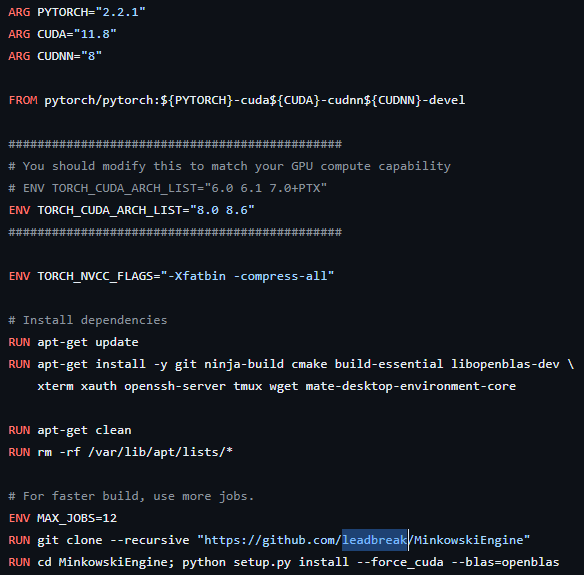This screenshot has width=584, height=575.
Task: Click the '# Install dependencies' comment
Action: pyautogui.click(x=88, y=320)
